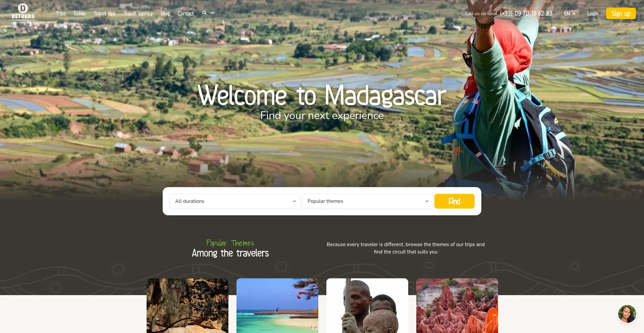Expand the EN language selector

570,14
